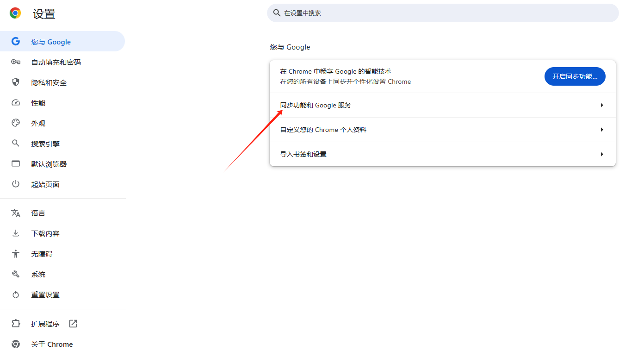Open 关于 Chrome page
The width and height of the screenshot is (644, 363).
click(62, 344)
